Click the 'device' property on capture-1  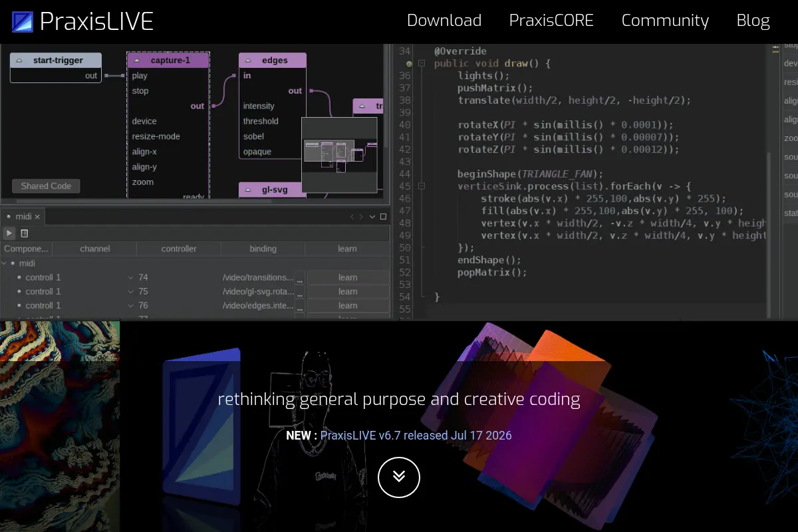click(x=144, y=121)
